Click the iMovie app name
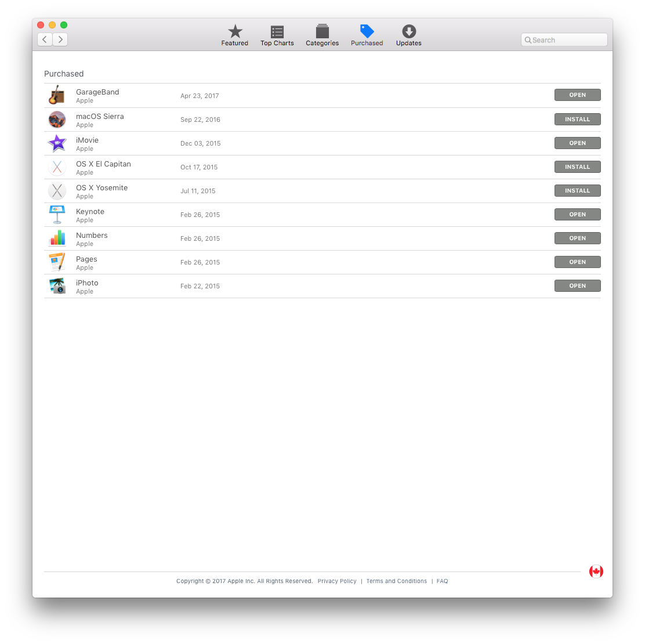645x644 pixels. click(x=87, y=140)
